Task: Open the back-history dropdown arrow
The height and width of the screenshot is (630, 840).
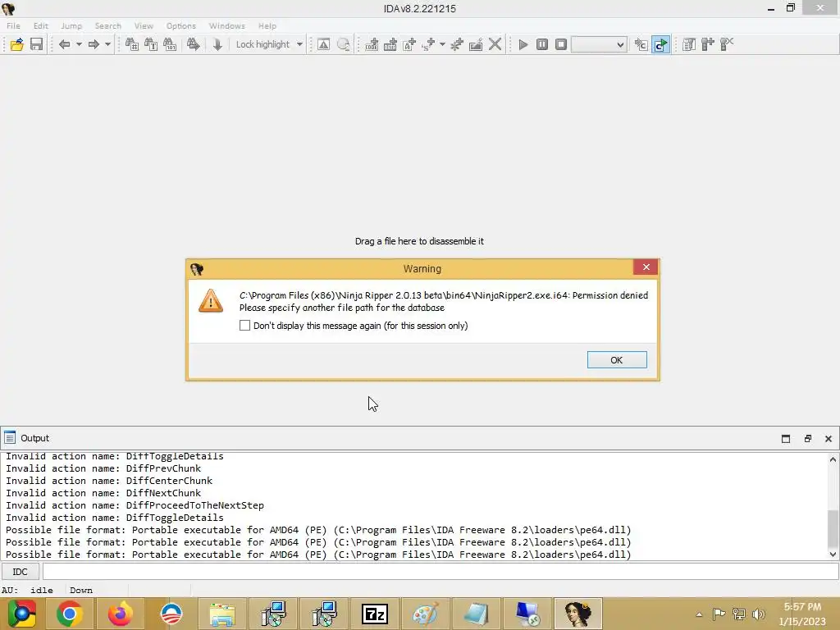Action: pyautogui.click(x=79, y=44)
